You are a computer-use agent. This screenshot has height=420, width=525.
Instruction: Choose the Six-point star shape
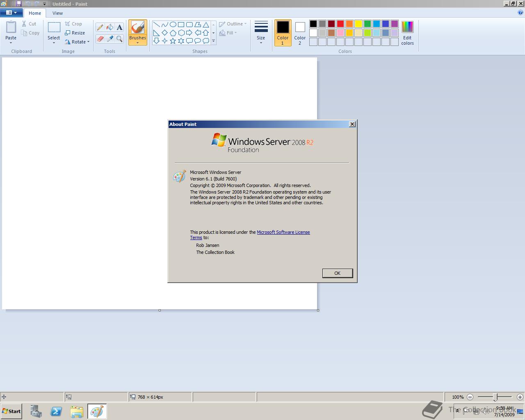(x=181, y=41)
